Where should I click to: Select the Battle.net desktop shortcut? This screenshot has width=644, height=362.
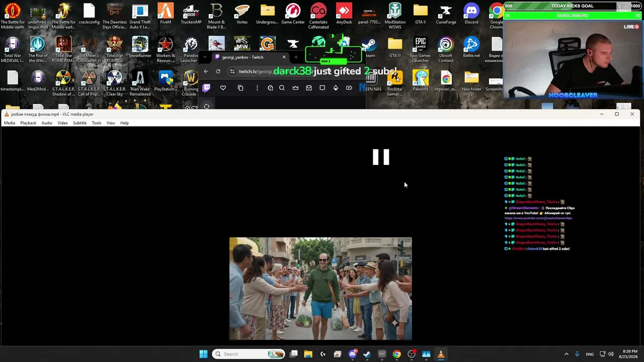coord(471,48)
